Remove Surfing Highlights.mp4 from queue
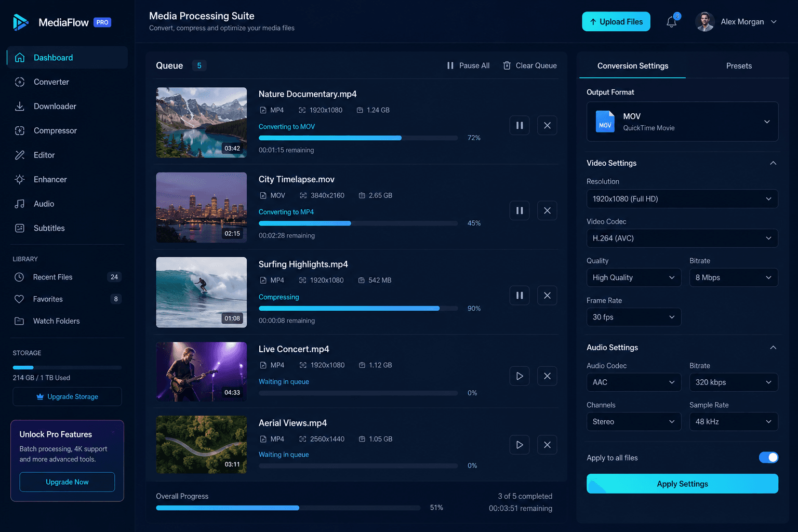 tap(547, 295)
